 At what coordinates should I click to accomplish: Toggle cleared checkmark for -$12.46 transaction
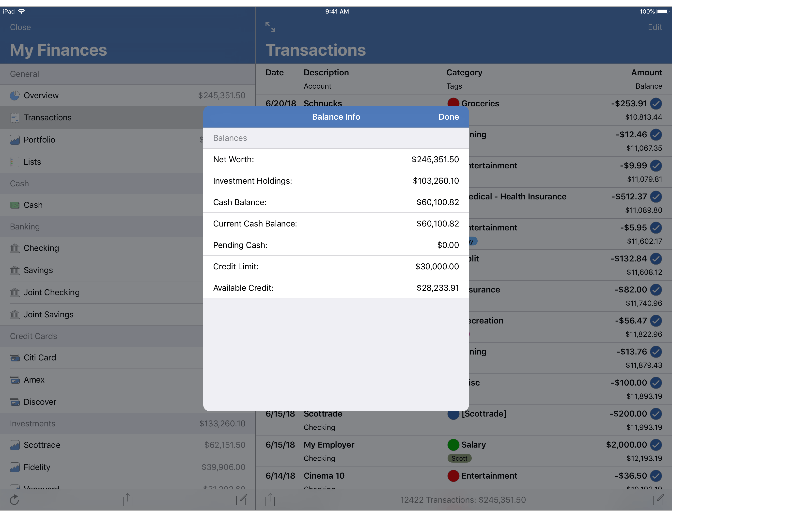[x=656, y=135]
